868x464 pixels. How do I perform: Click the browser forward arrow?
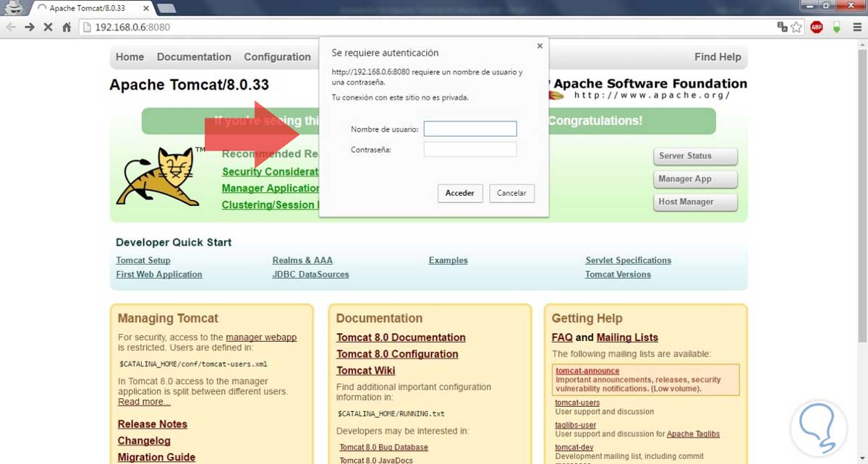tap(29, 27)
